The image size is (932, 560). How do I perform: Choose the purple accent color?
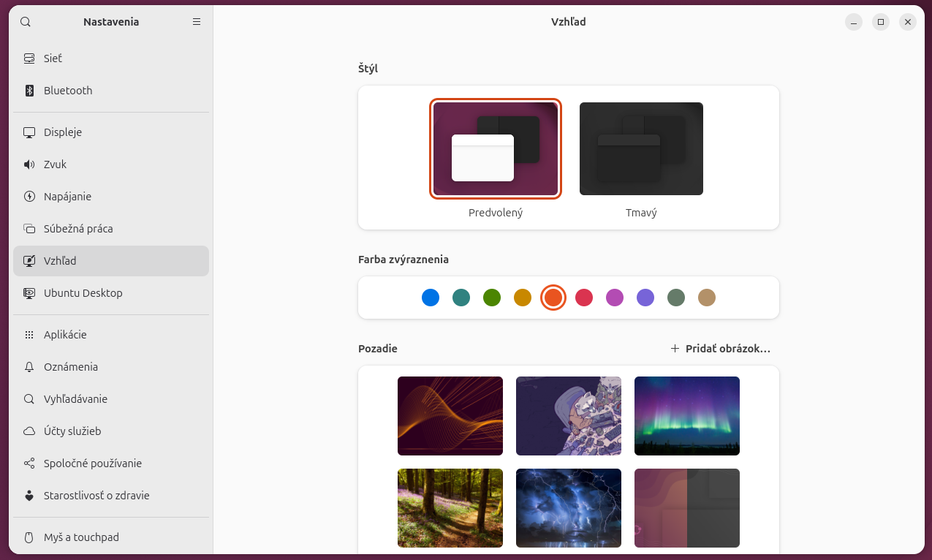tap(645, 298)
